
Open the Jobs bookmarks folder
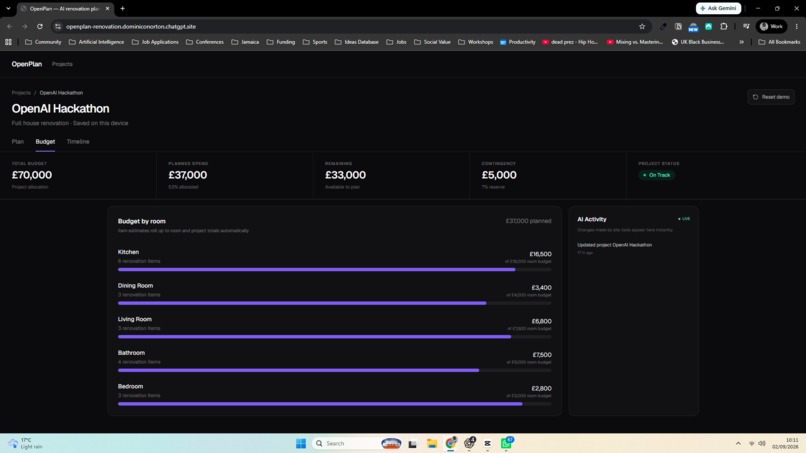[396, 42]
